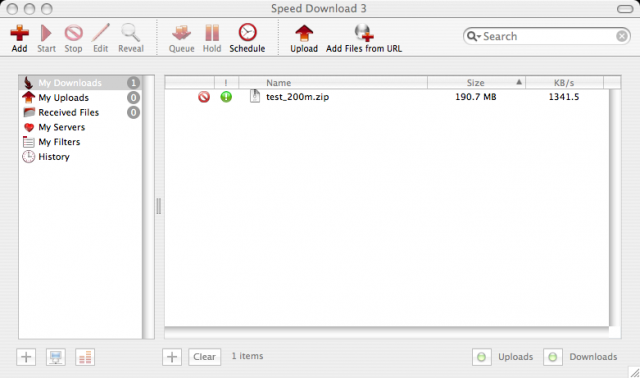Toggle the Uploads indicator button

[482, 357]
